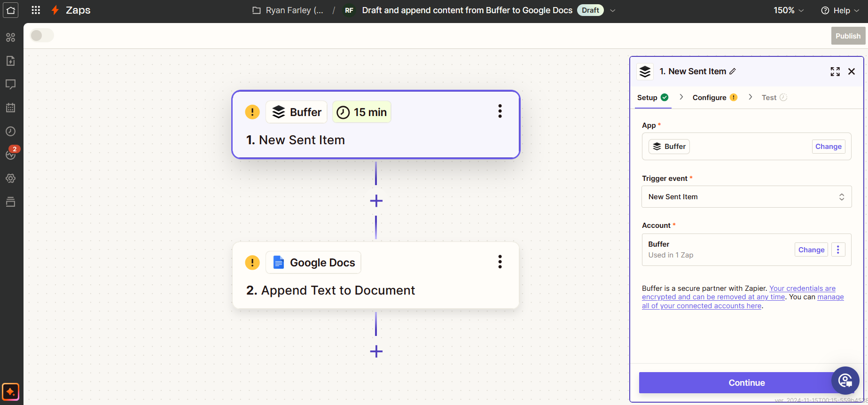Open the chat support bubble icon
The width and height of the screenshot is (868, 405).
(845, 380)
